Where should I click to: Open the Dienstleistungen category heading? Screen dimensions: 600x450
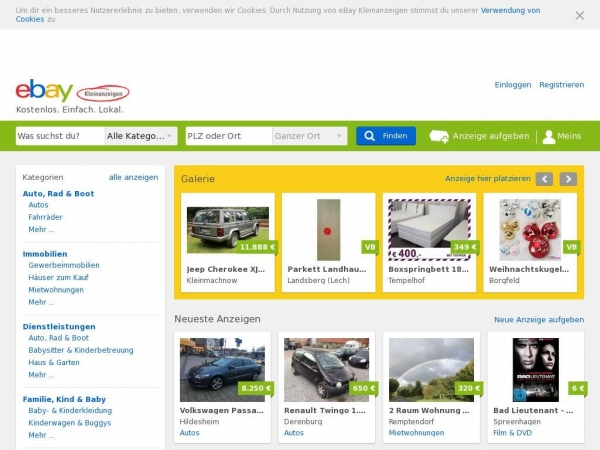pos(59,326)
